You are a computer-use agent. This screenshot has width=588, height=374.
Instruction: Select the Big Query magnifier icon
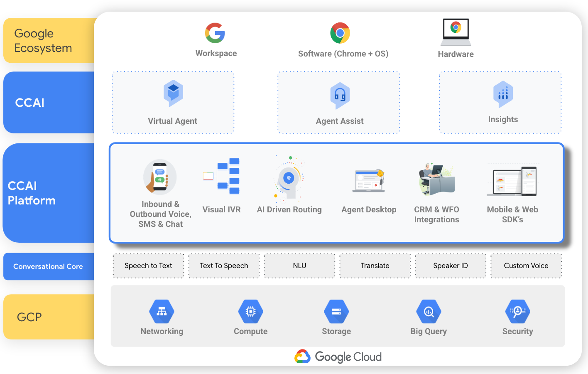pos(429,311)
